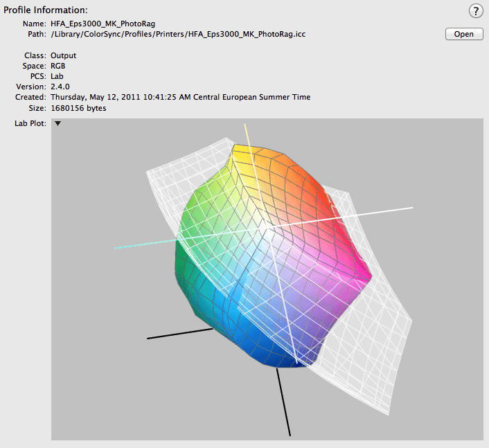This screenshot has width=489, height=448.
Task: Click the PCS value Lab
Action: pyautogui.click(x=57, y=76)
